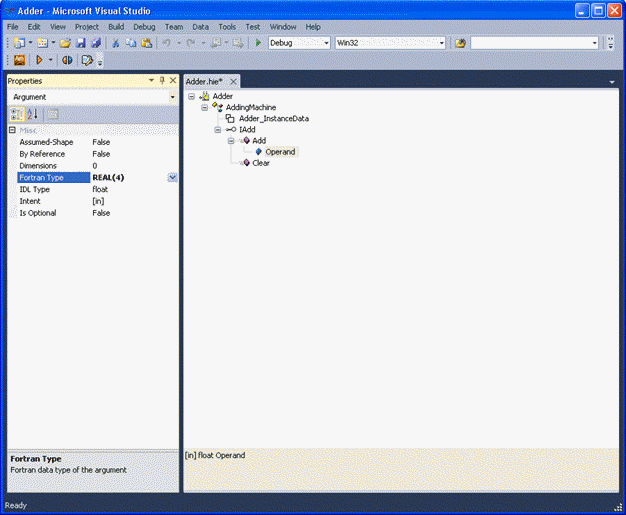This screenshot has width=626, height=515.
Task: Open dropdown next to New Project icon
Action: (30, 43)
